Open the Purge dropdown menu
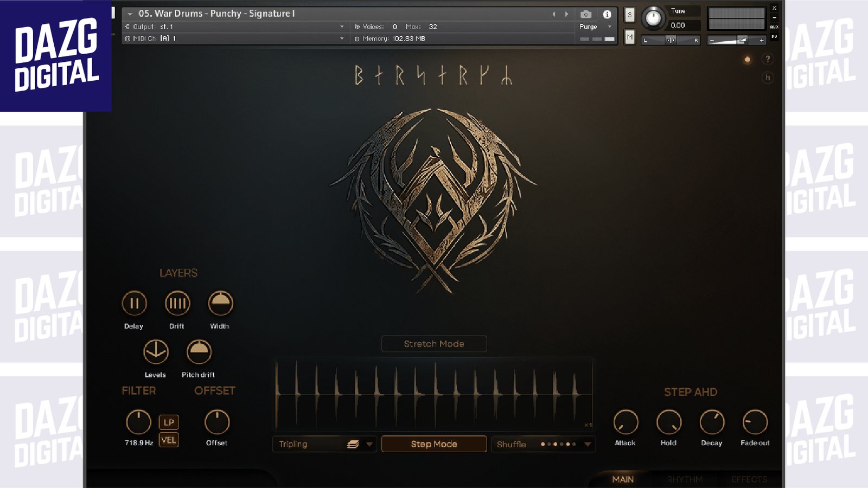 pyautogui.click(x=595, y=27)
